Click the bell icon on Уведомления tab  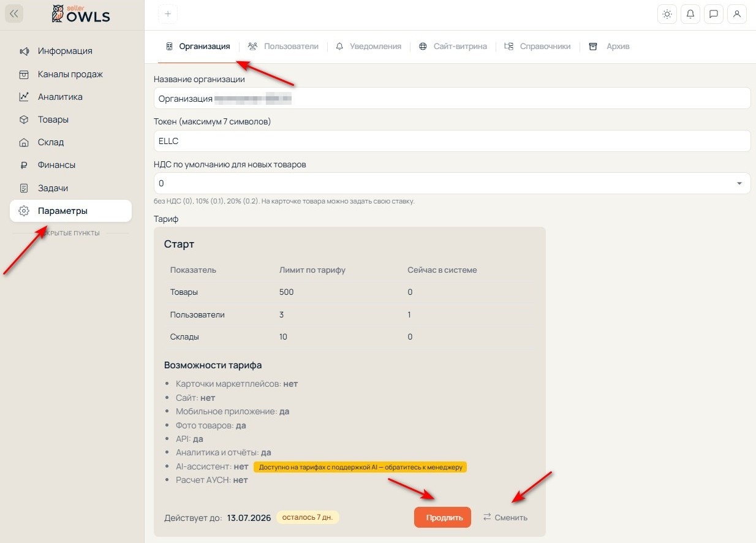tap(339, 47)
